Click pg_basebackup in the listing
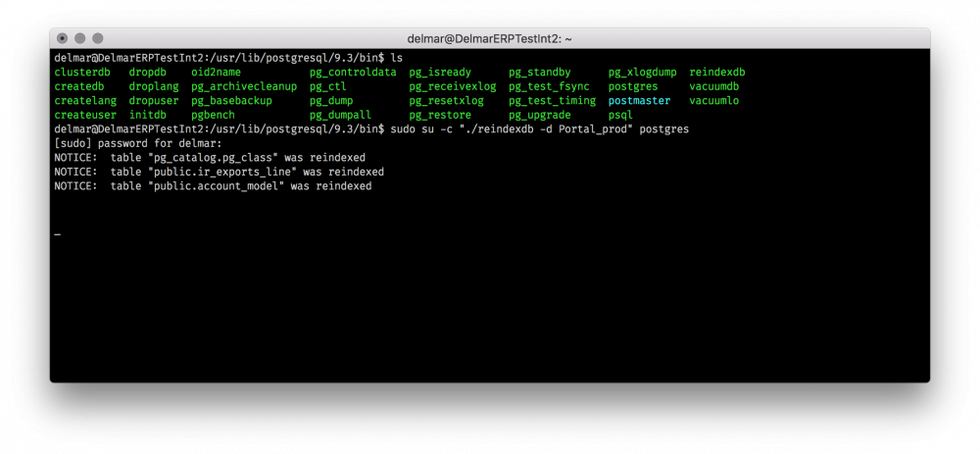This screenshot has width=980, height=454. point(231,101)
